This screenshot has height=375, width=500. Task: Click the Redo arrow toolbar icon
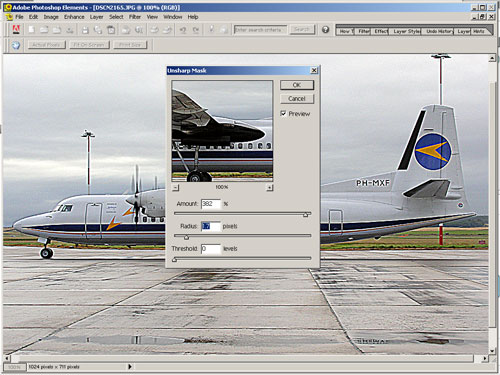(196, 30)
